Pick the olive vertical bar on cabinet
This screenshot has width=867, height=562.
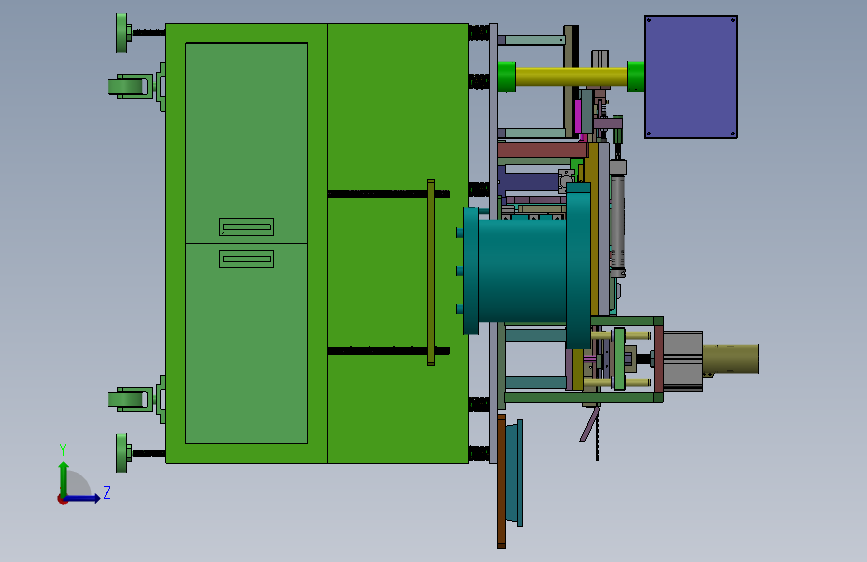click(431, 272)
